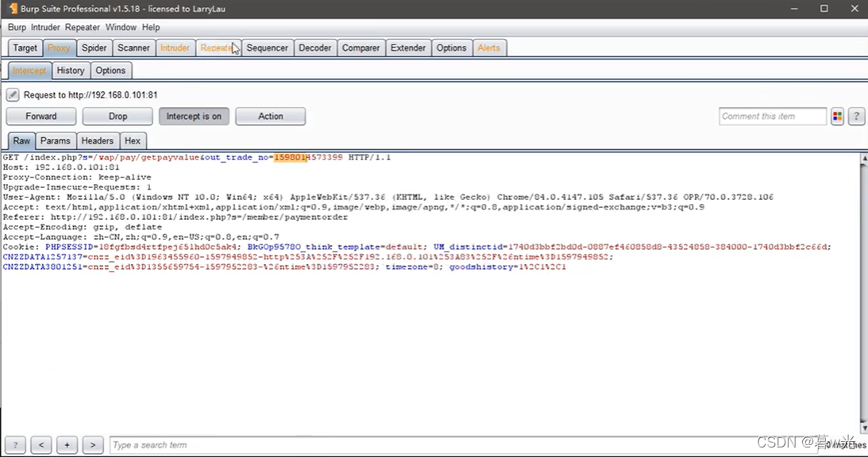Image resolution: width=868 pixels, height=457 pixels.
Task: Switch to the Extender tab
Action: point(408,48)
